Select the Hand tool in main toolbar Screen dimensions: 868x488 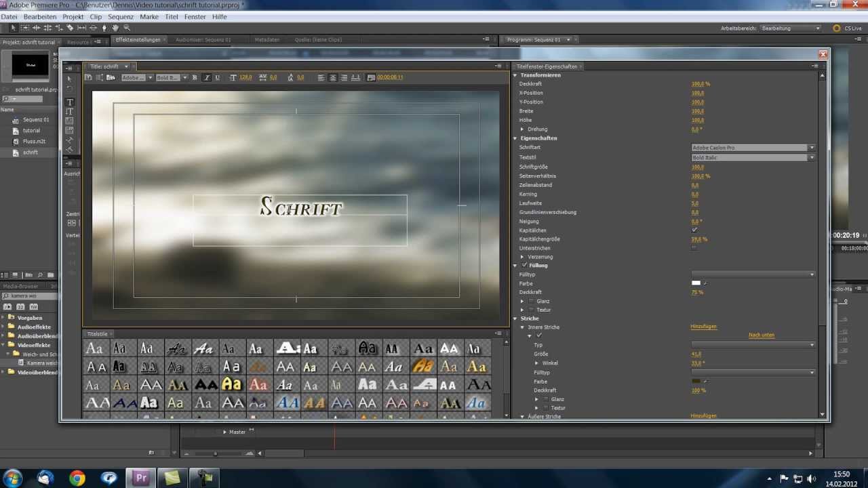[115, 28]
